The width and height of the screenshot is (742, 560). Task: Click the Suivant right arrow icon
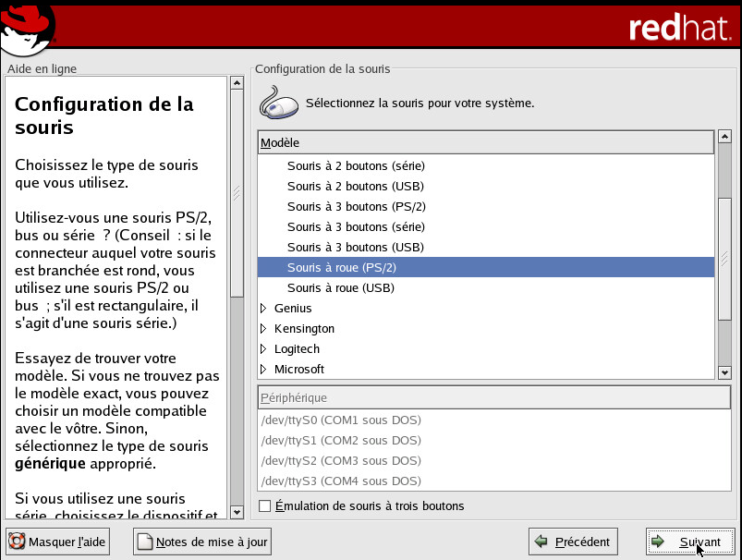tap(658, 542)
